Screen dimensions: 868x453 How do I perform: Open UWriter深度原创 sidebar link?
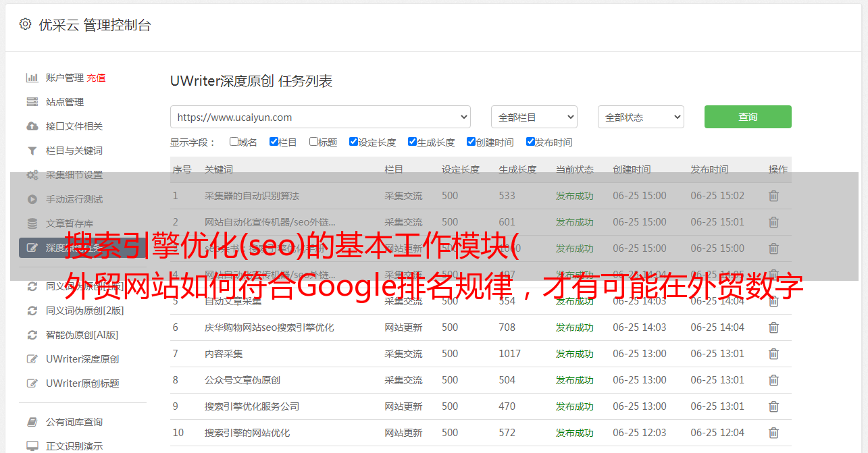(x=82, y=359)
